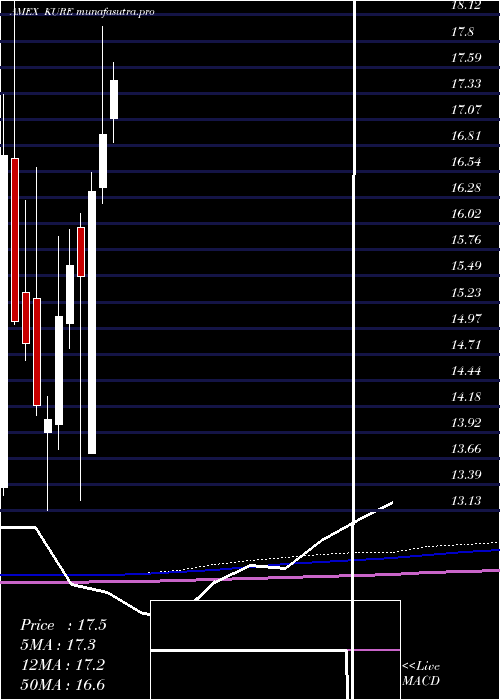This screenshot has height=700, width=500.
Task: Click the 'AMEX KURE munafasutra.pro' chart title
Action: 82,12
